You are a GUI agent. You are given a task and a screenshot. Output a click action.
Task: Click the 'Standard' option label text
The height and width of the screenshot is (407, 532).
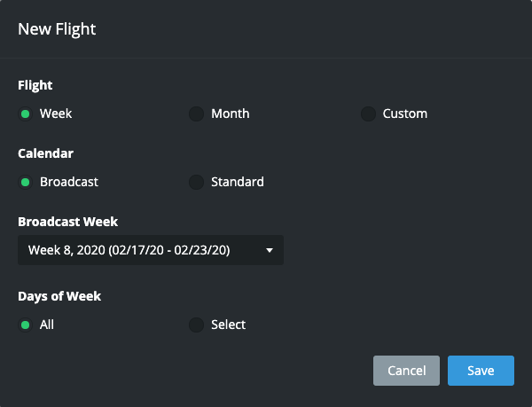238,183
